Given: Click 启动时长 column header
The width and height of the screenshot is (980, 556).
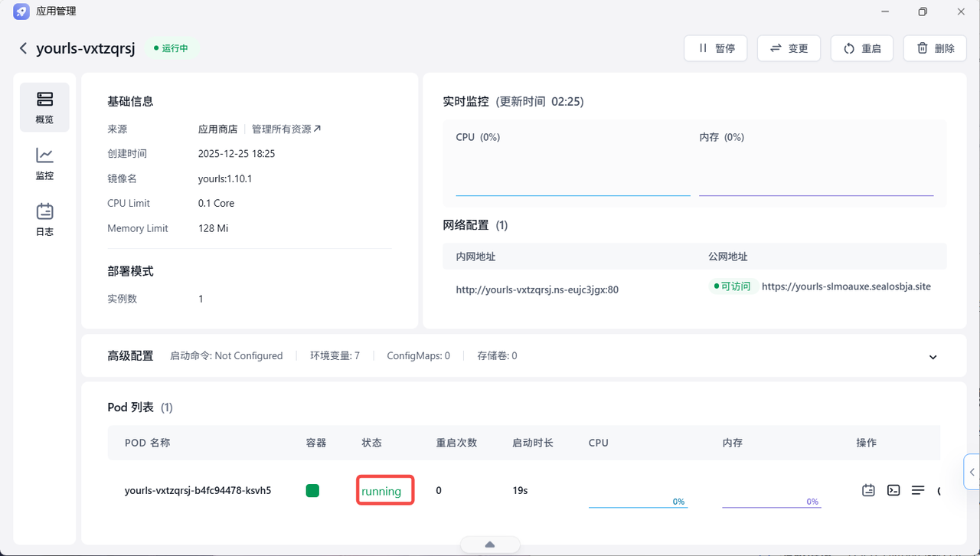Looking at the screenshot, I should 533,443.
